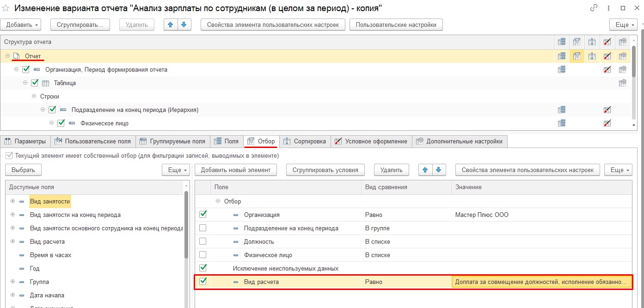Move filter condition down in Отбор toolbar
644x308 pixels.
coord(439,170)
